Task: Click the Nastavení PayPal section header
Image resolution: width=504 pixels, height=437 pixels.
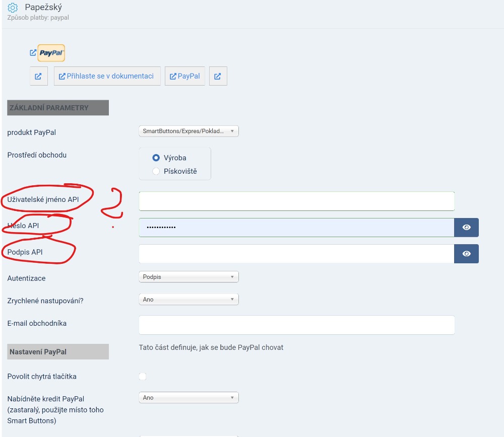Action: 58,352
